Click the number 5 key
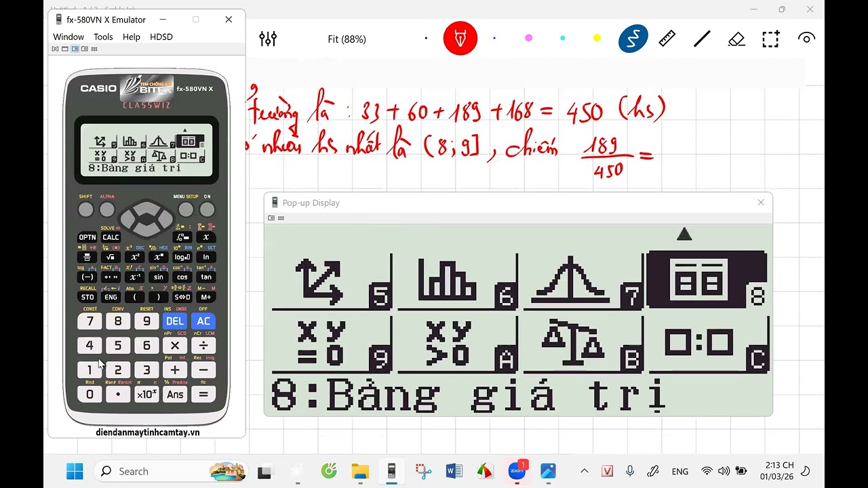The height and width of the screenshot is (488, 868). [x=118, y=346]
